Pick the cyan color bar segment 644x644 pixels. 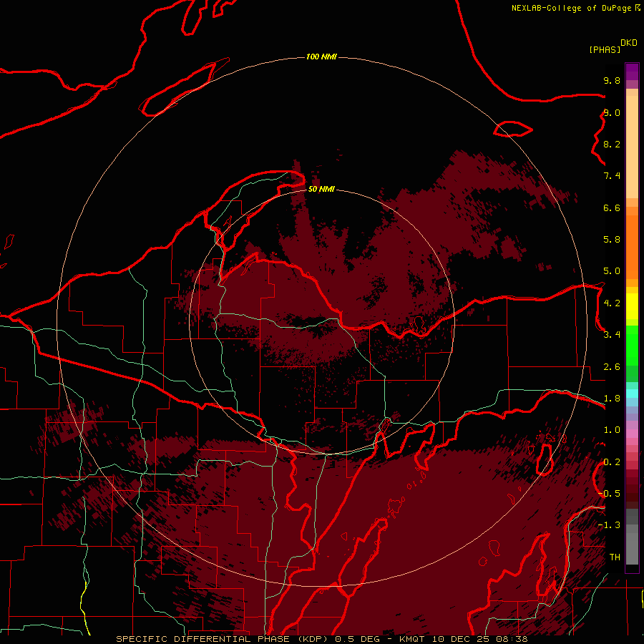coord(632,394)
